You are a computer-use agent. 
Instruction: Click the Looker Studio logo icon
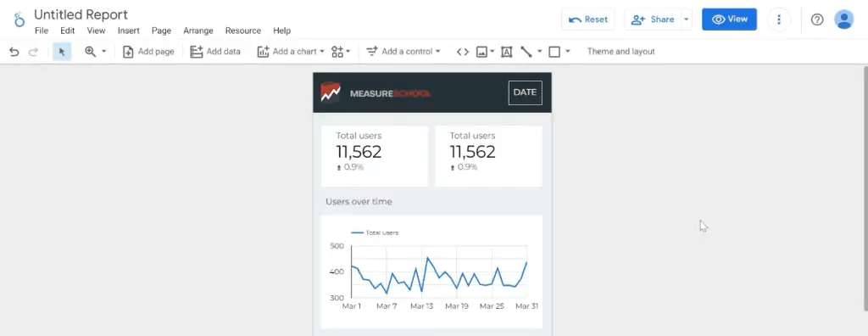(x=19, y=20)
